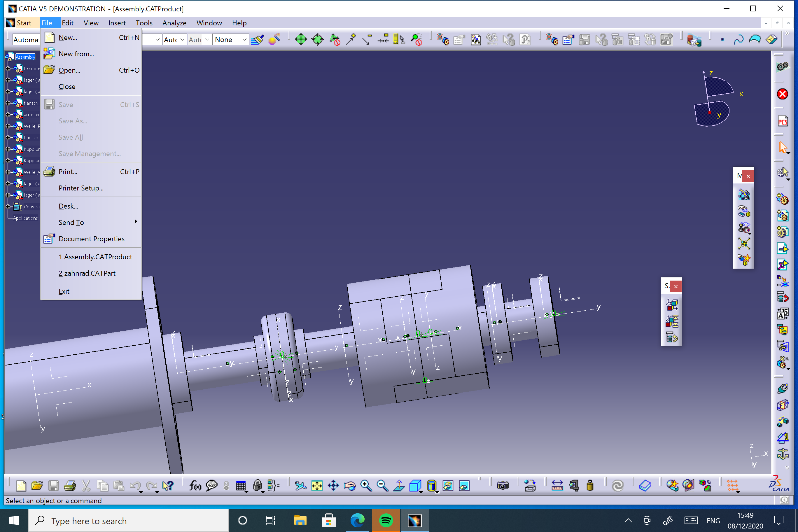
Task: Open the Analyze menu
Action: [174, 23]
